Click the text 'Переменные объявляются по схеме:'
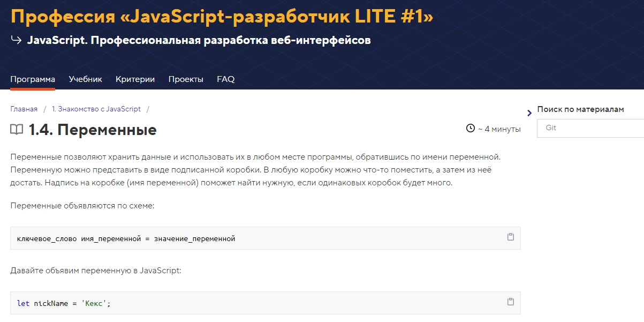Image resolution: width=644 pixels, height=322 pixels. pos(82,206)
